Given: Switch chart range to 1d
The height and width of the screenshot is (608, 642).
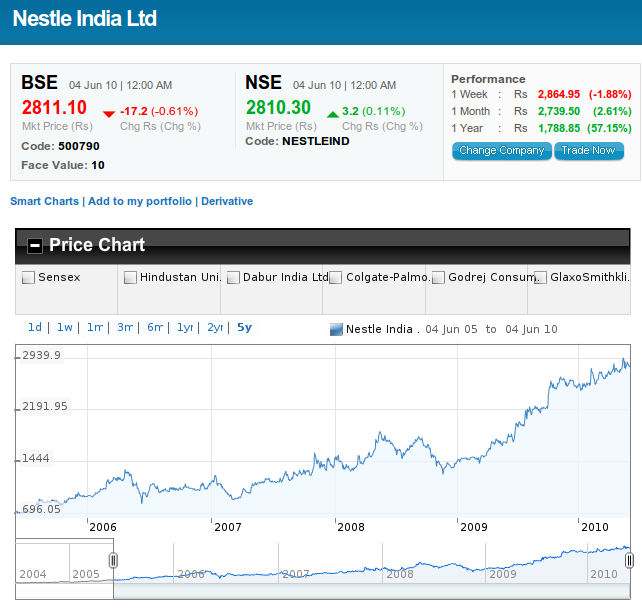Looking at the screenshot, I should [35, 327].
